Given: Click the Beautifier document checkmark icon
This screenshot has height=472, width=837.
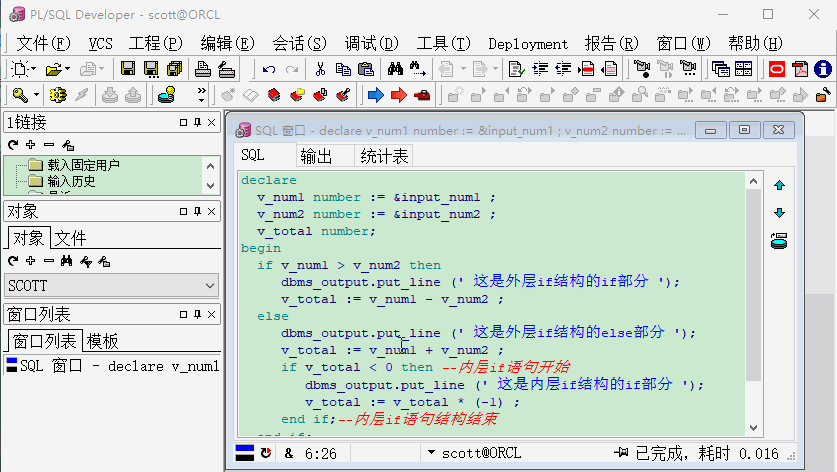Looking at the screenshot, I should coord(516,69).
